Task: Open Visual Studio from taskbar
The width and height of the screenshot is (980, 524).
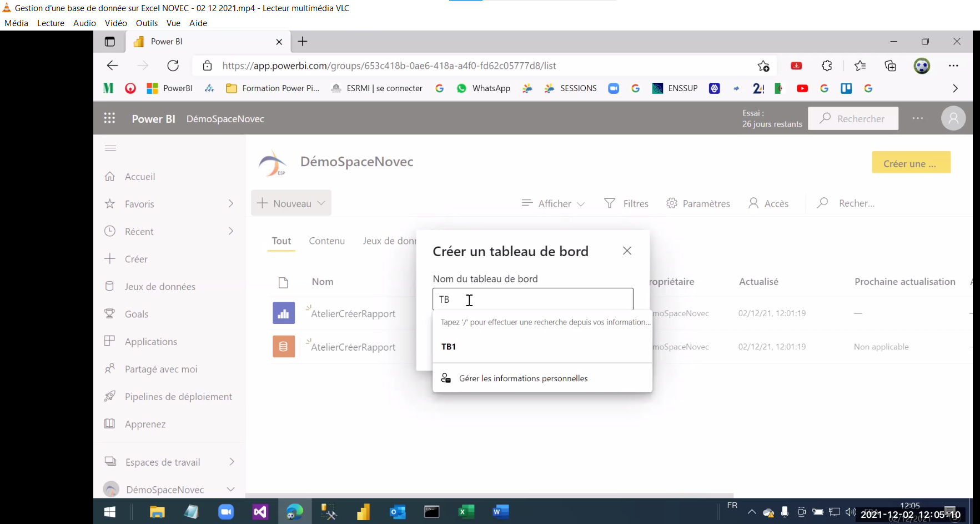Action: click(260, 512)
